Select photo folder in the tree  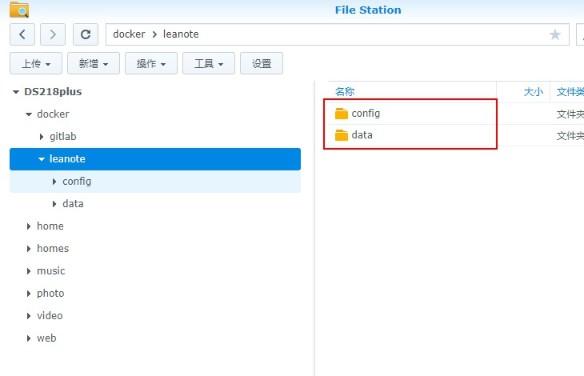click(x=51, y=293)
